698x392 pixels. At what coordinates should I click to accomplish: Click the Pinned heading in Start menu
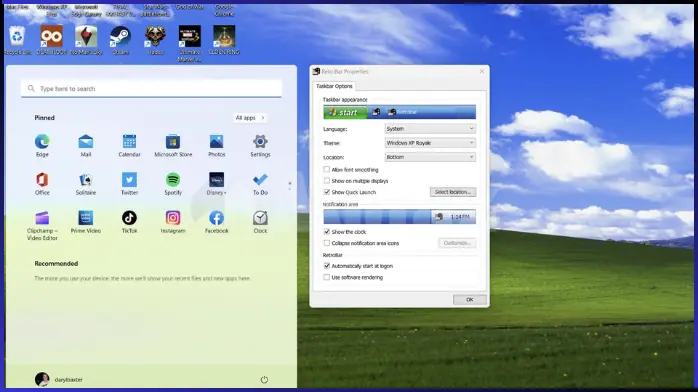tap(45, 118)
